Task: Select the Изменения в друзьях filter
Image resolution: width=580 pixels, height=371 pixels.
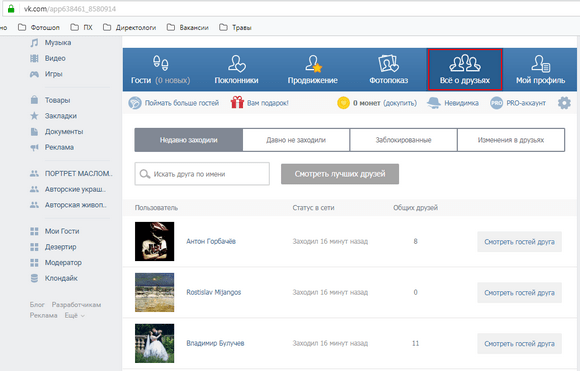Action: (x=511, y=140)
